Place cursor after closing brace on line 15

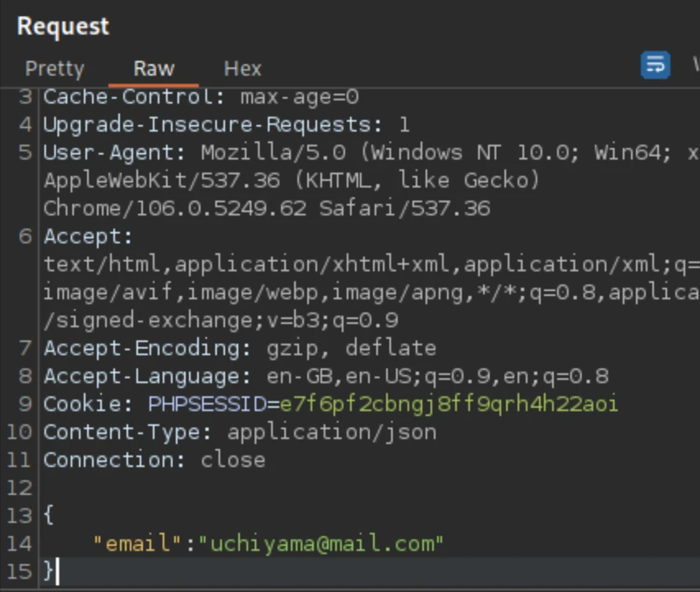pyautogui.click(x=56, y=571)
